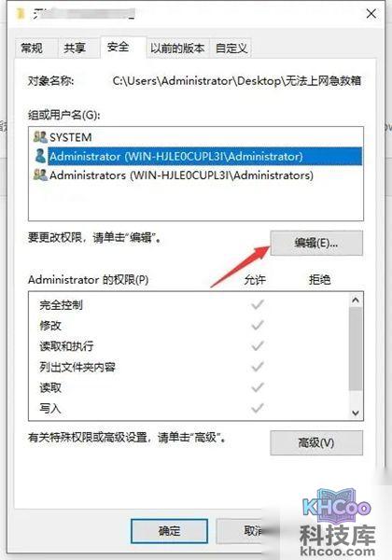Click the Administrators group icon
The image size is (392, 560).
coord(40,175)
